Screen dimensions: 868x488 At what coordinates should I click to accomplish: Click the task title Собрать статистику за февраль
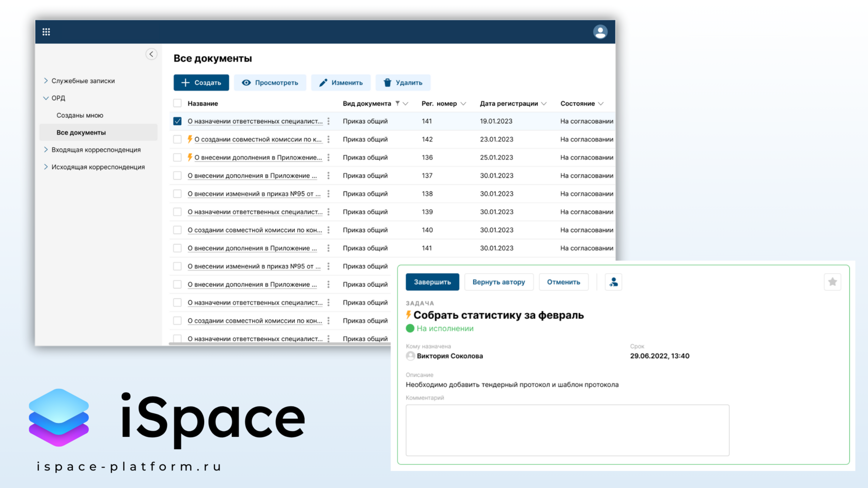point(499,315)
